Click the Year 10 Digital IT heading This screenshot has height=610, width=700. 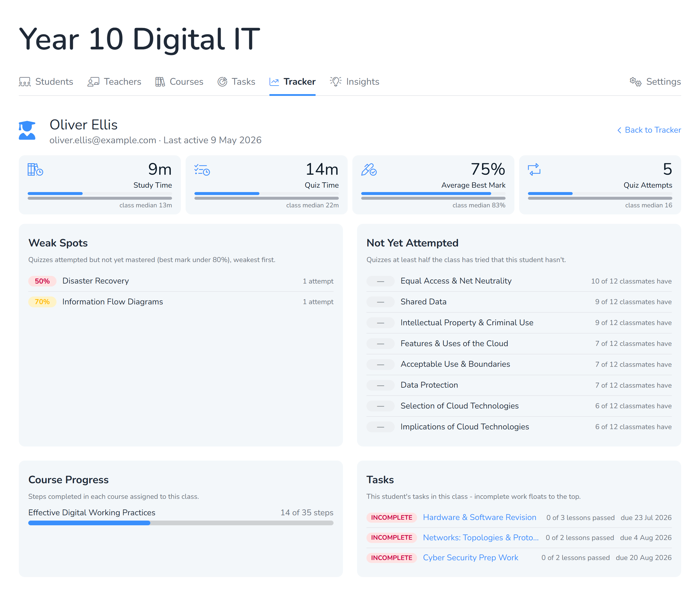pyautogui.click(x=140, y=39)
